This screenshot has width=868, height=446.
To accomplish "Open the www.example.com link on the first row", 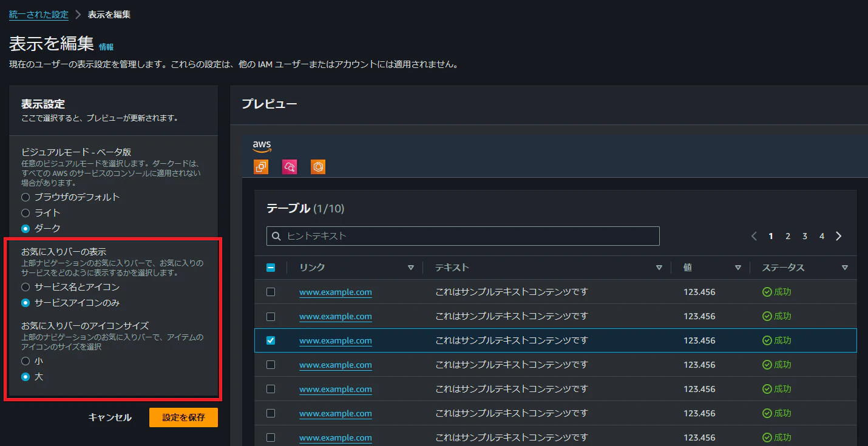I will pyautogui.click(x=335, y=292).
